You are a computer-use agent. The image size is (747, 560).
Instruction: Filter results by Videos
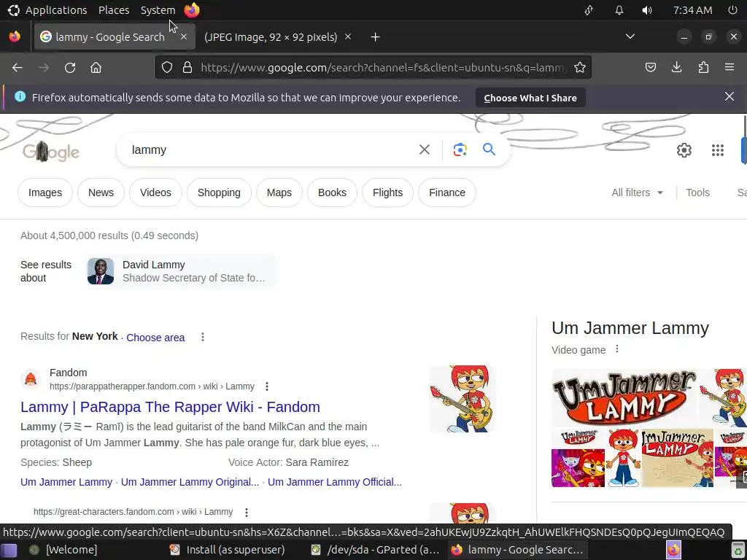(x=155, y=192)
